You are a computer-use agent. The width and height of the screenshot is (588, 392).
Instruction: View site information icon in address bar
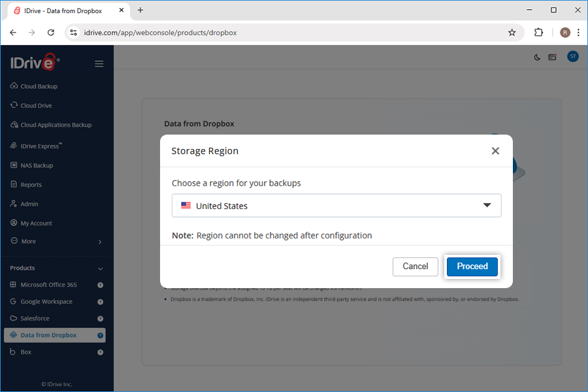(73, 33)
